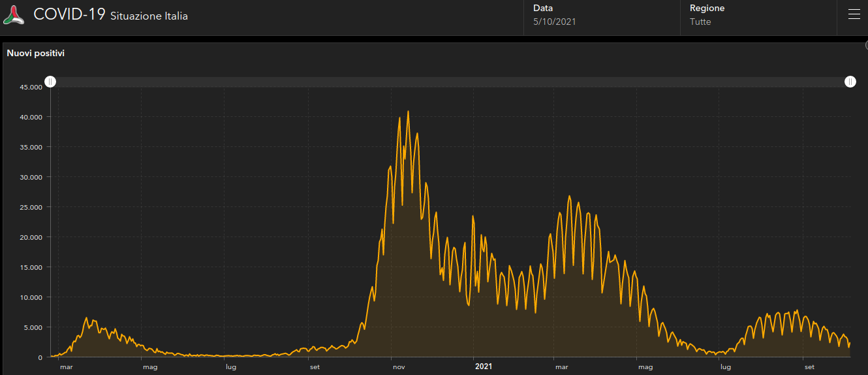This screenshot has width=868, height=375.
Task: Open the hamburger menu in header
Action: [854, 15]
